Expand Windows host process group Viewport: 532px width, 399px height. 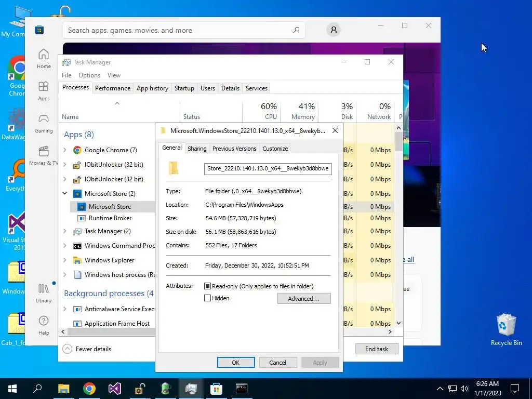coord(65,274)
